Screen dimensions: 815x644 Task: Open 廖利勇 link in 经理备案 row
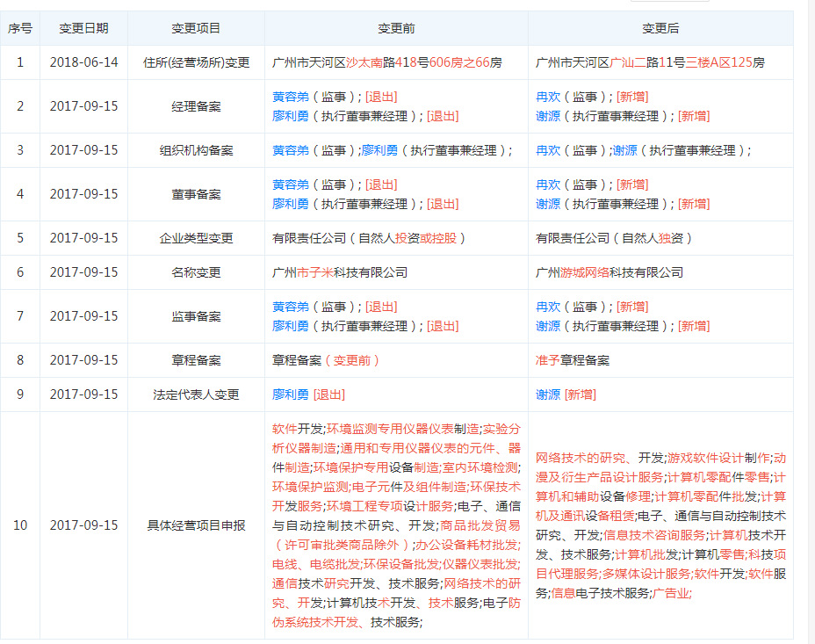pyautogui.click(x=291, y=116)
